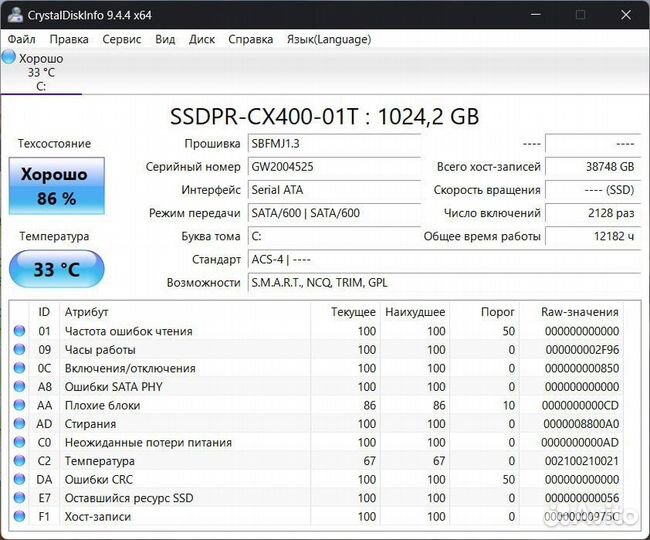Click status orb for F1 Хост-записи

tap(19, 516)
